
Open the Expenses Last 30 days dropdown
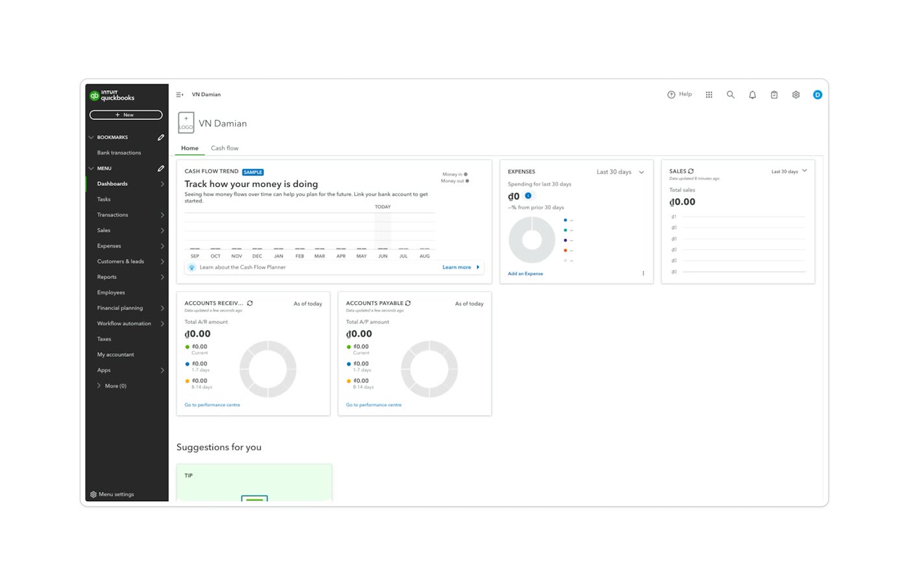tap(620, 172)
